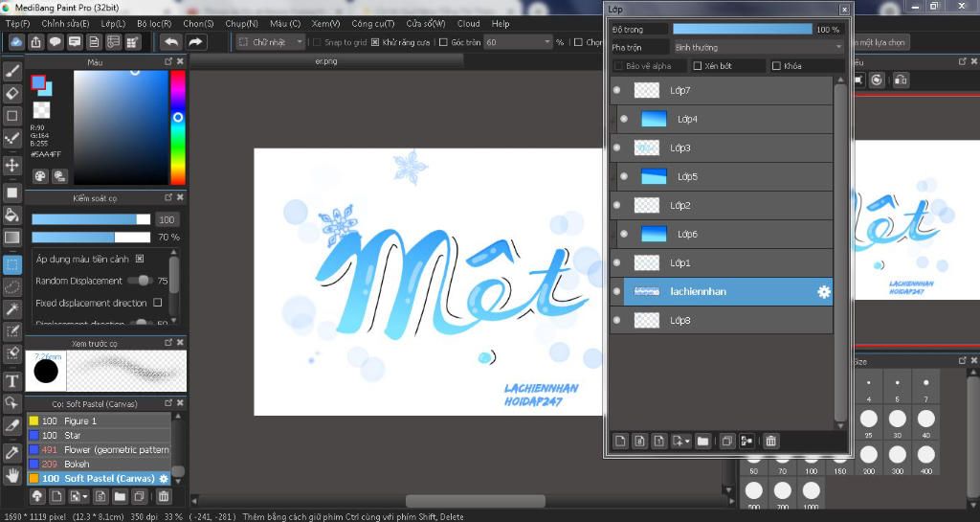The image size is (980, 522).
Task: Click the Redo arrow in toolbar
Action: click(195, 42)
